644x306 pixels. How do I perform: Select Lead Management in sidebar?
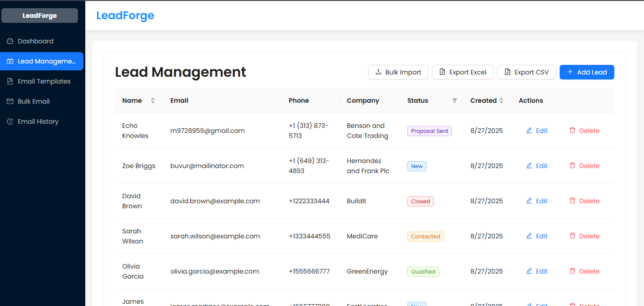click(42, 61)
